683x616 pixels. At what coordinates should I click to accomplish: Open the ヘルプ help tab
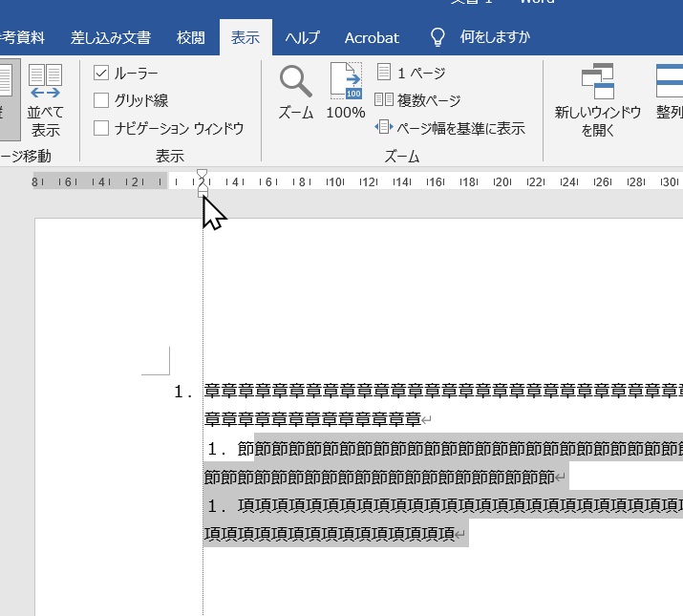coord(302,37)
